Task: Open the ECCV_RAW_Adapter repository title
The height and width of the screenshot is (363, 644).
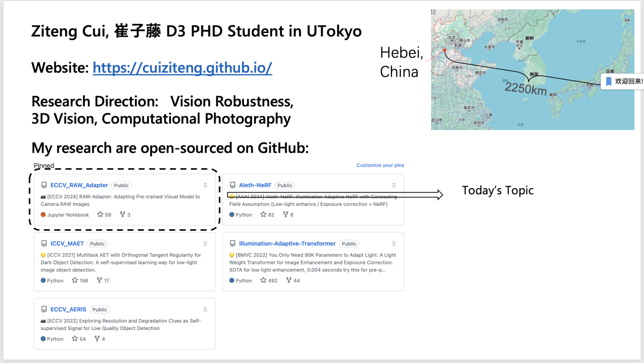Action: (79, 186)
